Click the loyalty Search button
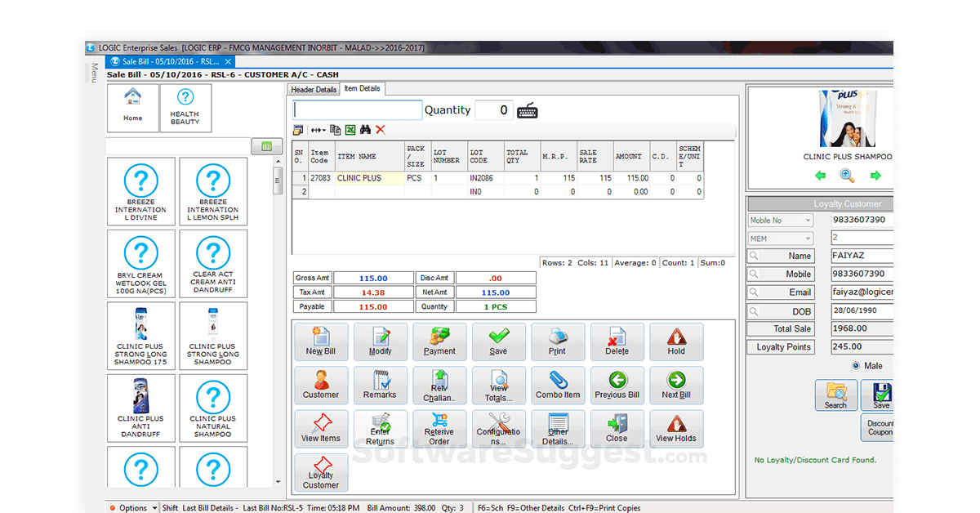 point(835,395)
